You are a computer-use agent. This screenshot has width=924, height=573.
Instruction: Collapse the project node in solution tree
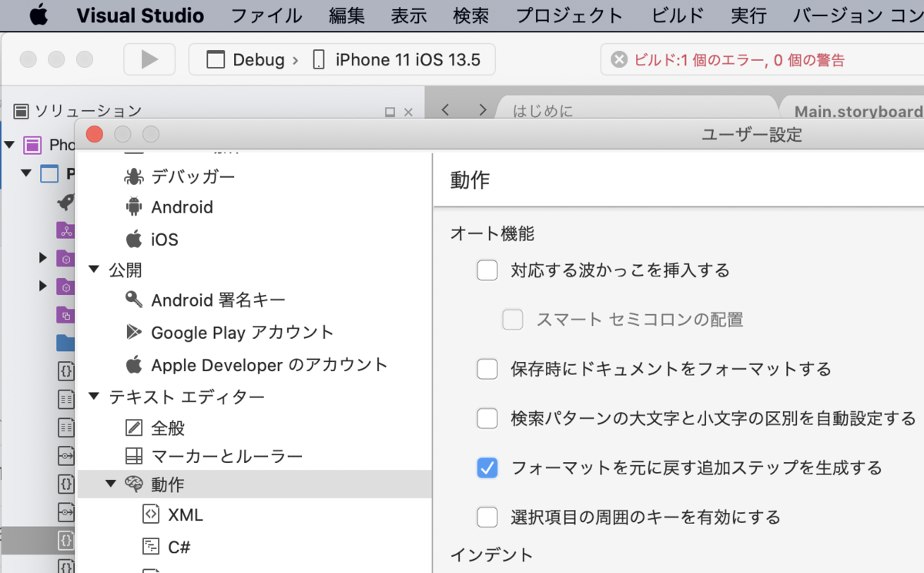(x=27, y=173)
